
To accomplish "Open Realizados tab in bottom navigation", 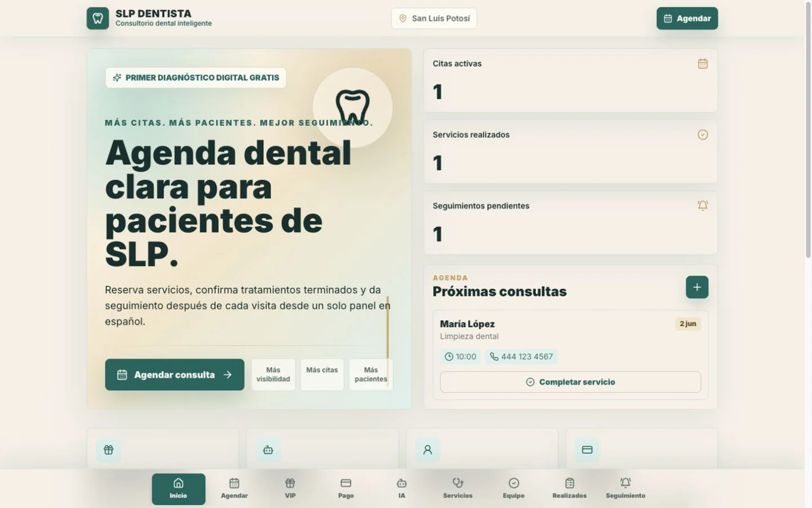I will click(x=569, y=489).
